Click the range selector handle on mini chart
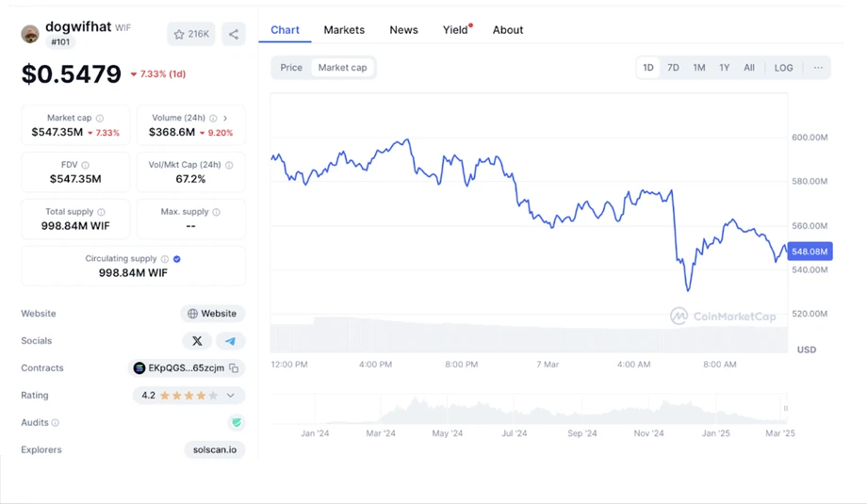The image size is (867, 504). point(785,408)
